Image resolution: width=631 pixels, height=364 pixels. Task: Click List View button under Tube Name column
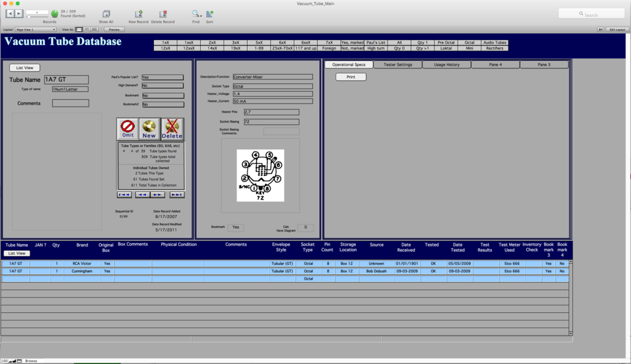tap(17, 253)
